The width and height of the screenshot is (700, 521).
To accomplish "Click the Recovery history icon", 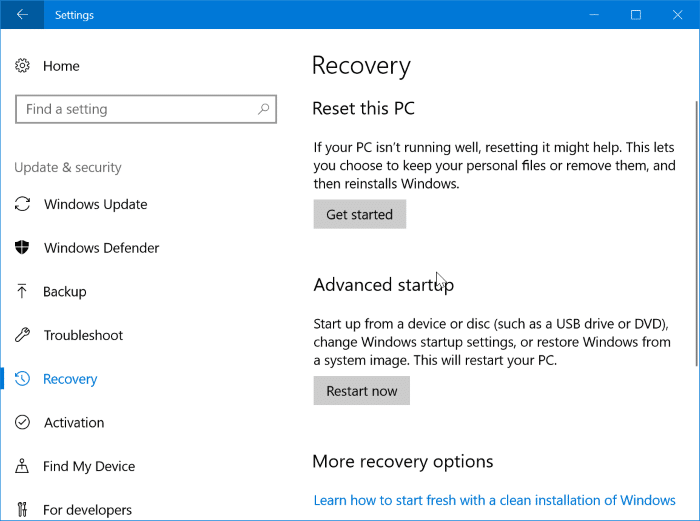I will coord(23,379).
